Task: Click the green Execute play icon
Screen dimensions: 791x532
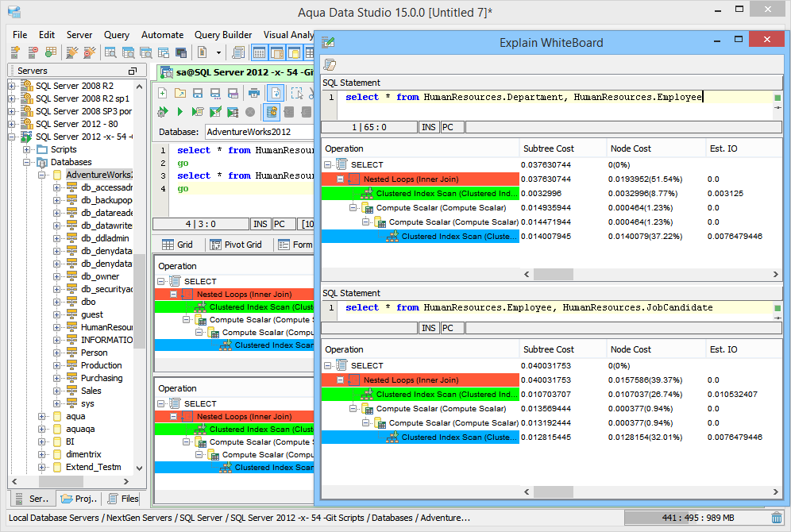Action: [180, 111]
